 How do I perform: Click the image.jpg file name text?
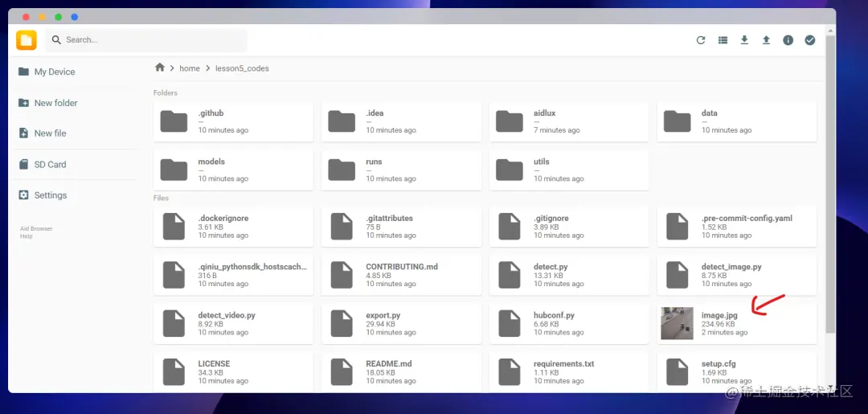(719, 315)
